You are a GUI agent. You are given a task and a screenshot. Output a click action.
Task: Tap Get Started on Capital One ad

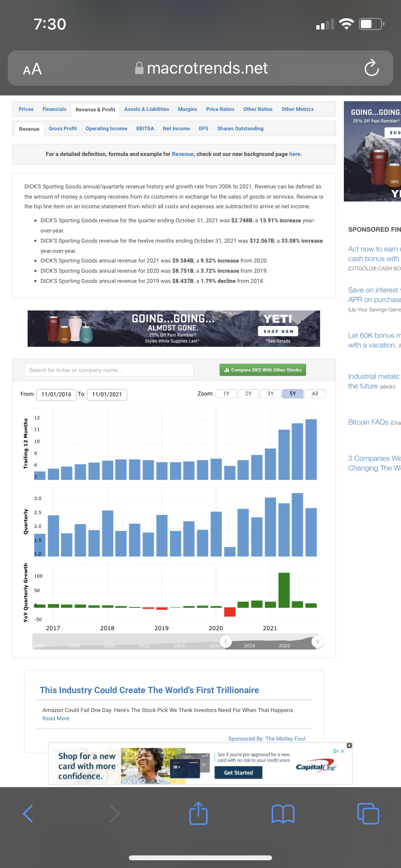pyautogui.click(x=238, y=773)
